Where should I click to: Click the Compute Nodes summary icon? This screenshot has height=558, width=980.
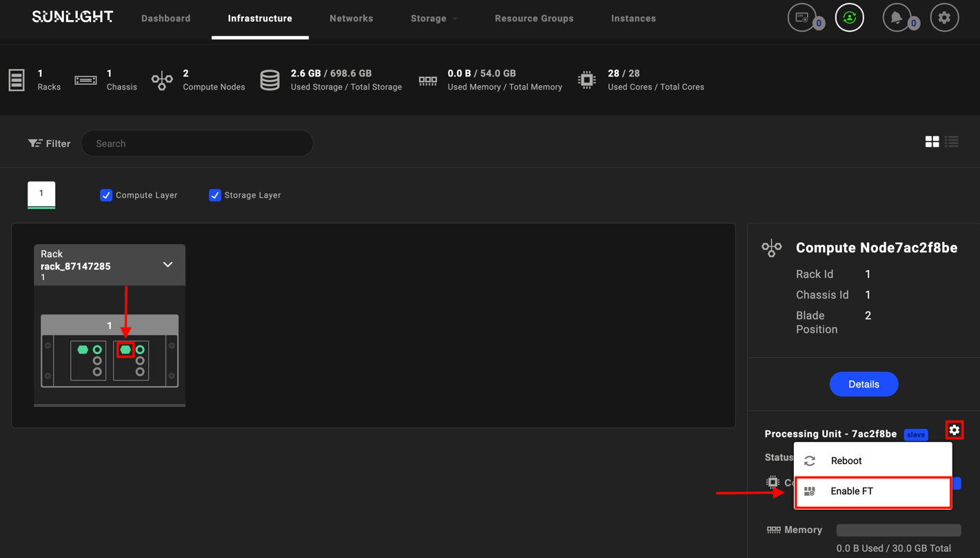click(x=162, y=81)
